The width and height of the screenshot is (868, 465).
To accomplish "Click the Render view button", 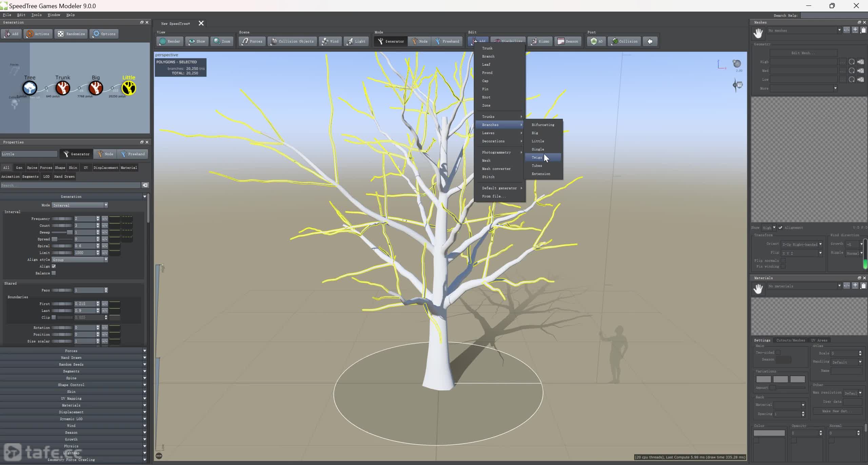I will 170,41.
